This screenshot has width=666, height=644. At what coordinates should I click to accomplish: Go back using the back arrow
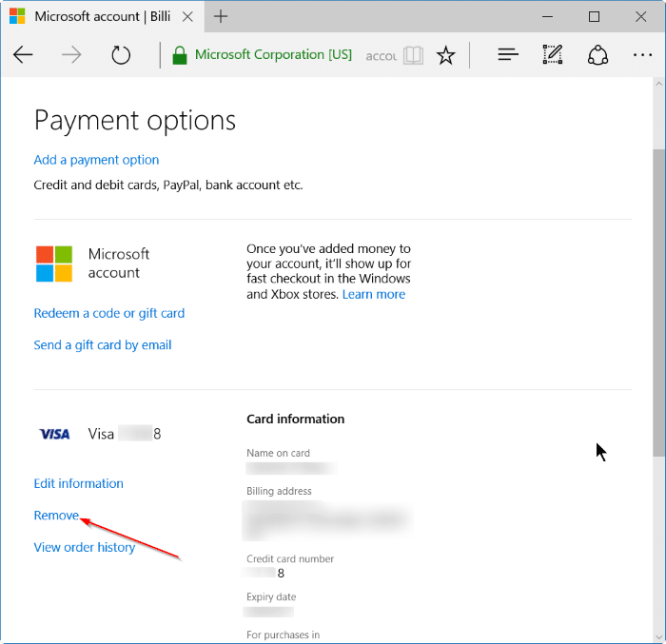[23, 55]
